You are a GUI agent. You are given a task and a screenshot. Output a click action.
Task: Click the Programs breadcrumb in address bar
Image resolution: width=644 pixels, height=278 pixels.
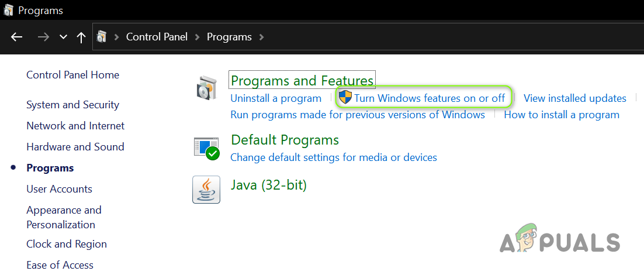(x=229, y=37)
